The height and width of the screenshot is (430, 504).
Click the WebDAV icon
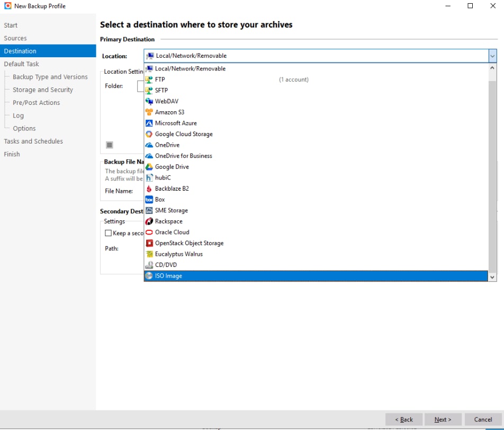click(149, 101)
